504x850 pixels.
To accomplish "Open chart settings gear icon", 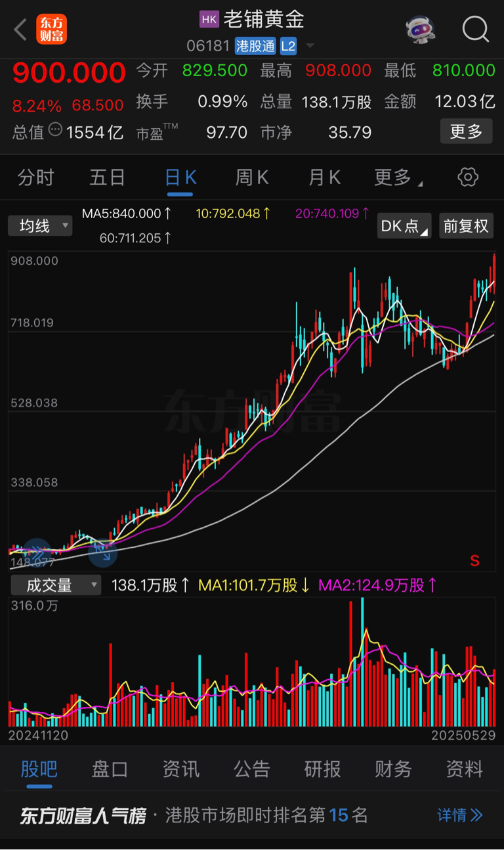I will tap(468, 177).
